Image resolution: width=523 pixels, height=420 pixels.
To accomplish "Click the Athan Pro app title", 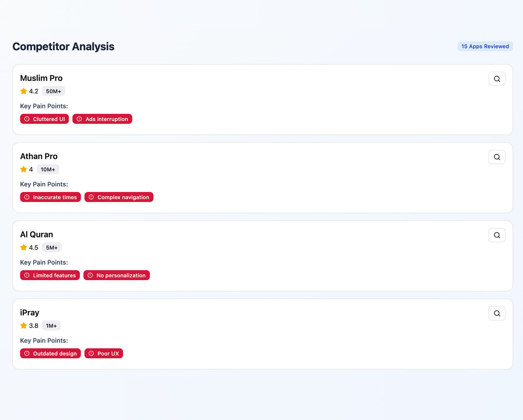I will pos(39,156).
